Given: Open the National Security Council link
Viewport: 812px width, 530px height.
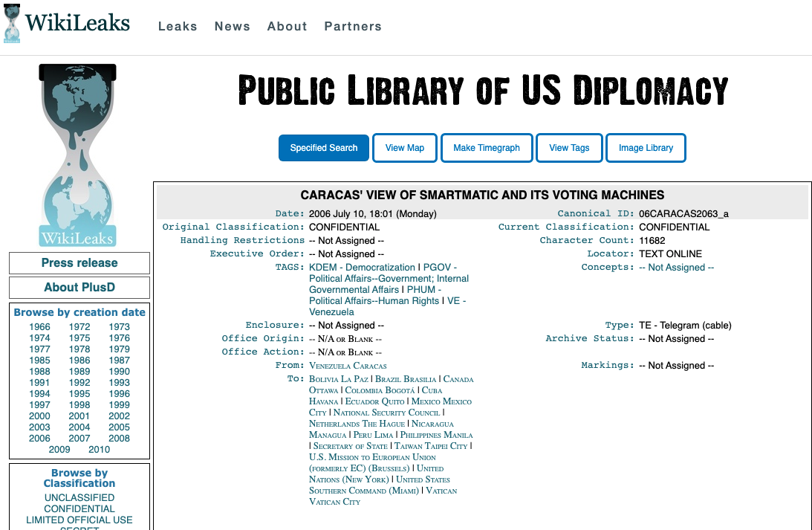Looking at the screenshot, I should (387, 413).
